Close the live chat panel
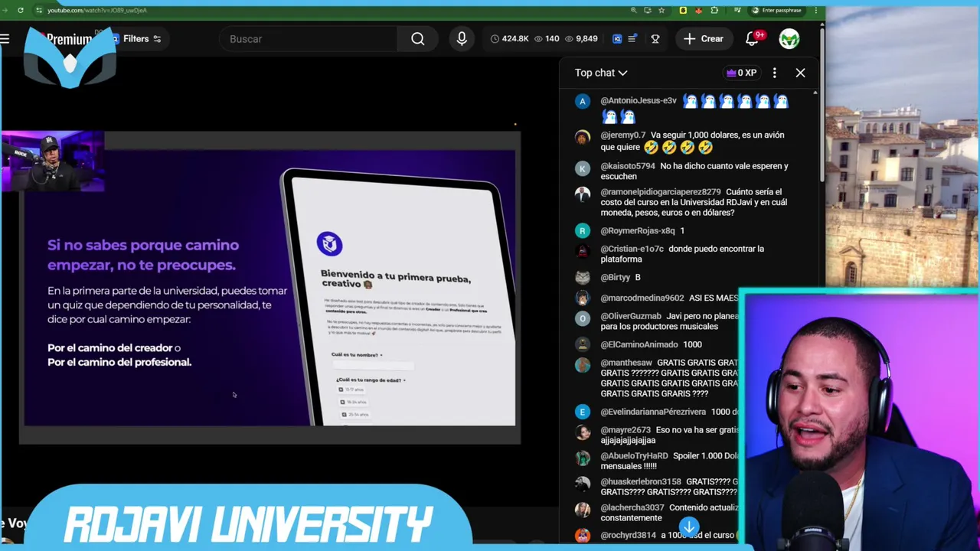 click(x=800, y=73)
